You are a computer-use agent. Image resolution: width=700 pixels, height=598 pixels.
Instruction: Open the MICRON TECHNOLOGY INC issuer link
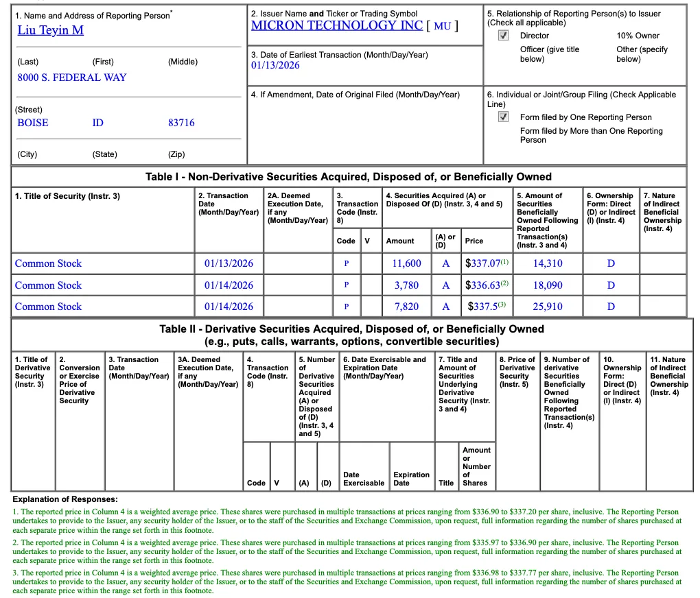click(336, 25)
